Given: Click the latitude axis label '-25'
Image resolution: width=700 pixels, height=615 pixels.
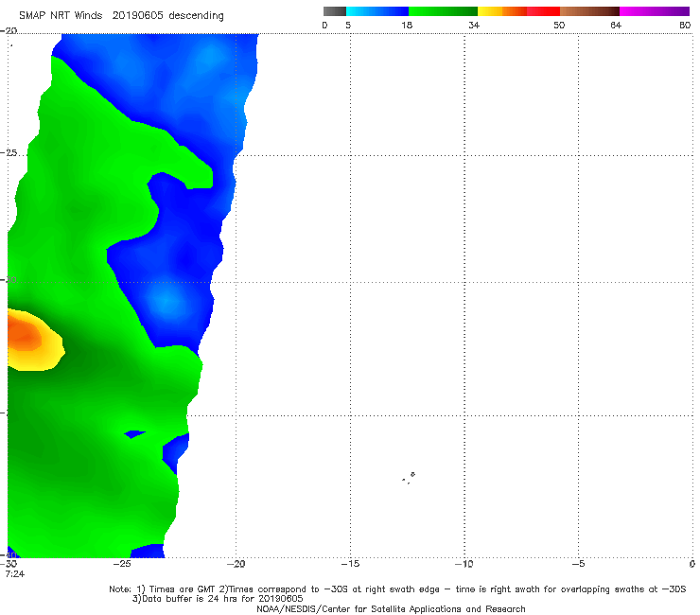Looking at the screenshot, I should (9, 153).
